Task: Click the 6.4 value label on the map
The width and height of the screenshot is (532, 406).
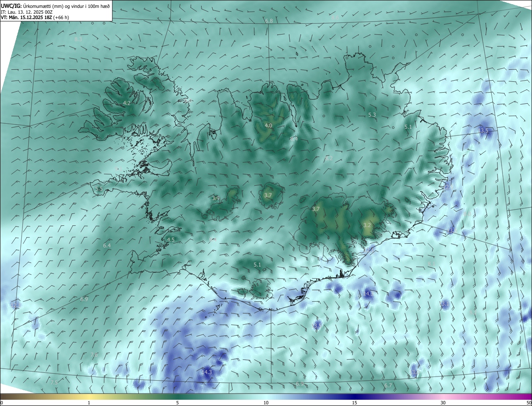Action: [x=107, y=245]
